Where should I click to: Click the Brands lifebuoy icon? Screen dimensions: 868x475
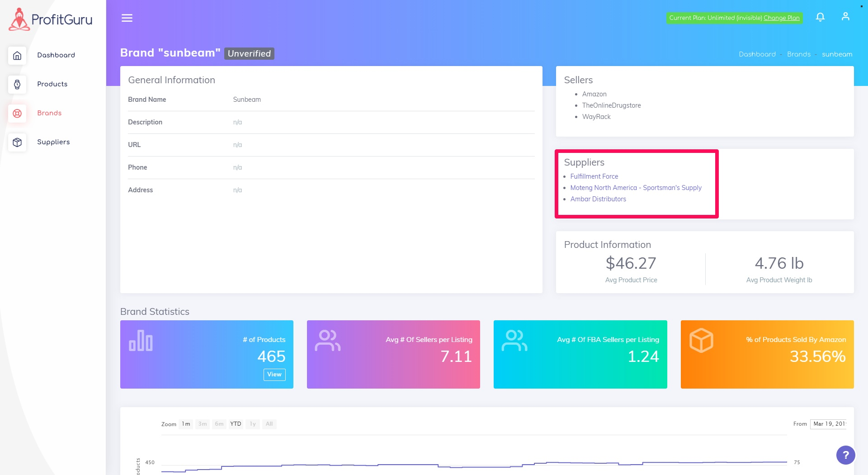(17, 113)
